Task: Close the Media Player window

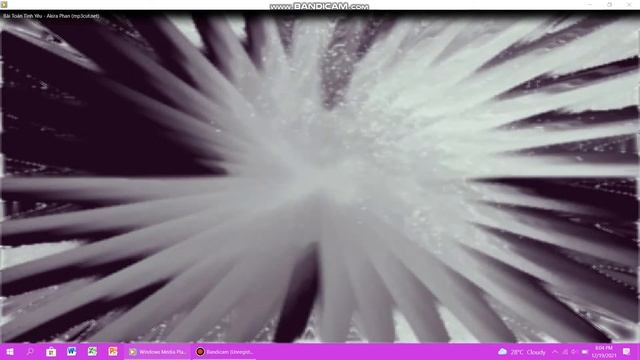Action: [x=629, y=4]
